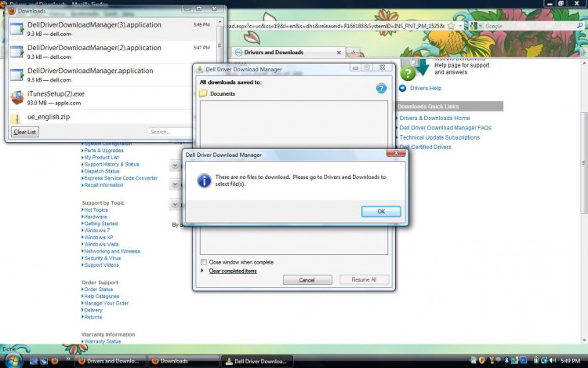Click the blue help question mark icon
Viewport: 588px width, 368px height.
pos(381,88)
